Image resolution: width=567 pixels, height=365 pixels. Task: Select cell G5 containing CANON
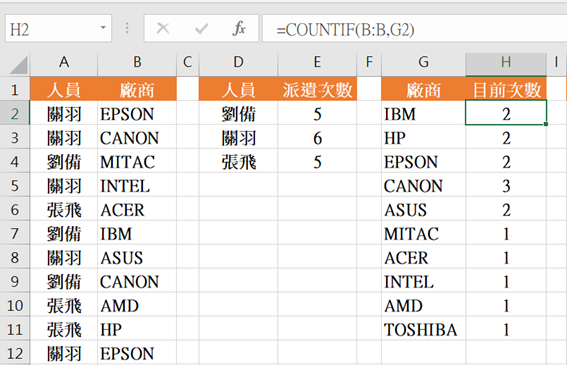(x=423, y=186)
